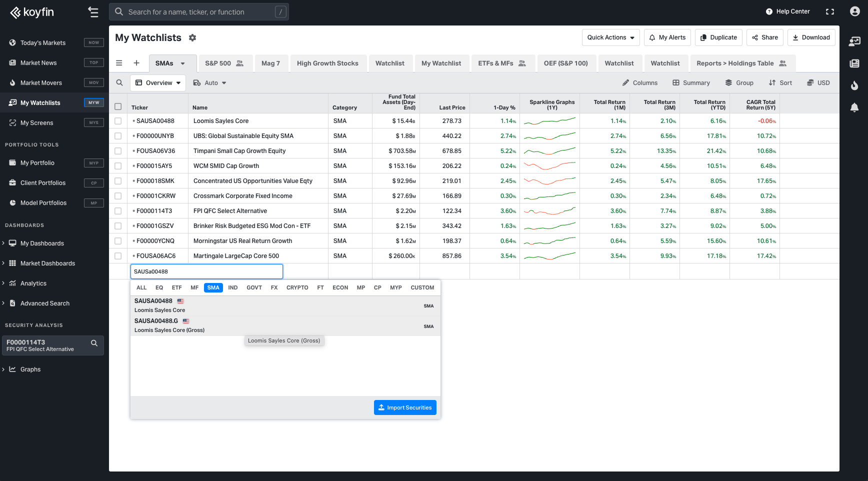Click the plus icon to add watchlist
The height and width of the screenshot is (481, 868).
(136, 63)
